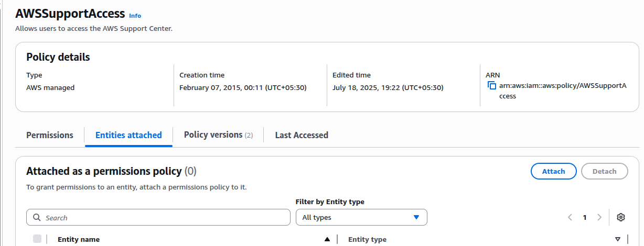This screenshot has width=644, height=246.
Task: Click the 'AWS managed' type value
Action: coord(50,87)
